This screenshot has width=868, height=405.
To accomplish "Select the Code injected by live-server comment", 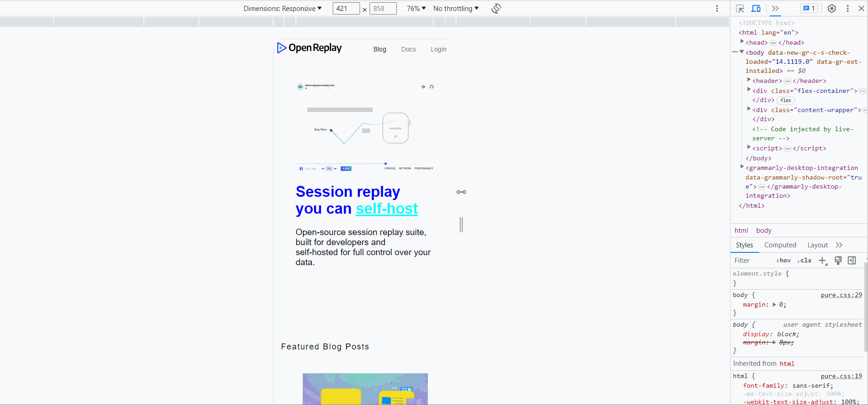I will (802, 134).
